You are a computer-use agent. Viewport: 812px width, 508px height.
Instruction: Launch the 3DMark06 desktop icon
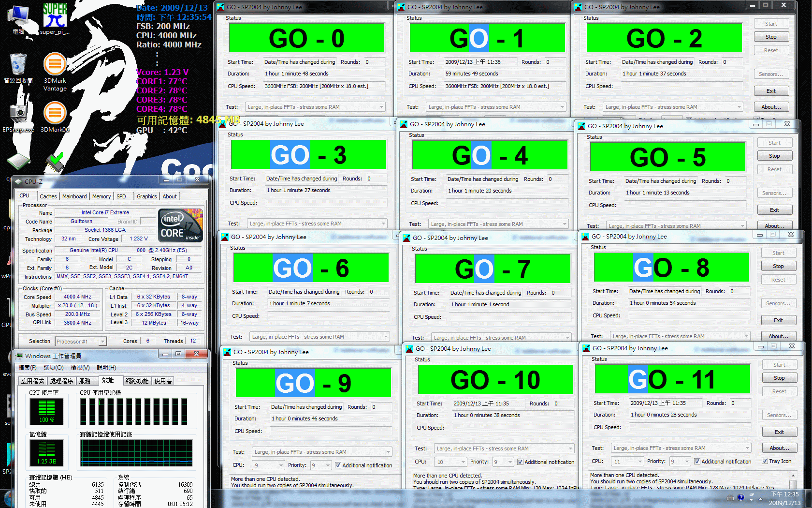coord(55,116)
